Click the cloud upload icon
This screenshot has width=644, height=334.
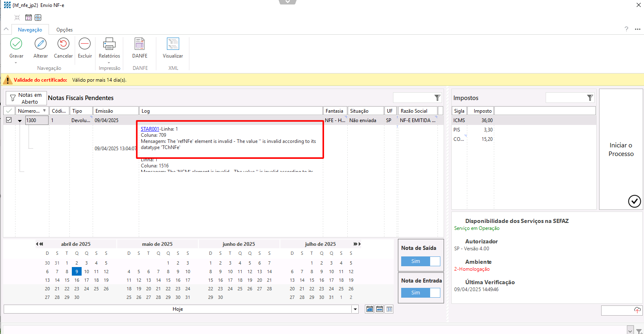point(637,310)
